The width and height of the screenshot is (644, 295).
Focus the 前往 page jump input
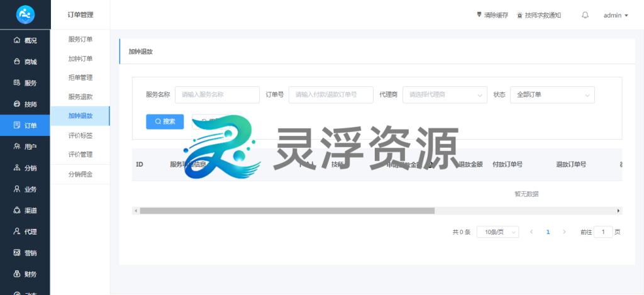pos(603,232)
